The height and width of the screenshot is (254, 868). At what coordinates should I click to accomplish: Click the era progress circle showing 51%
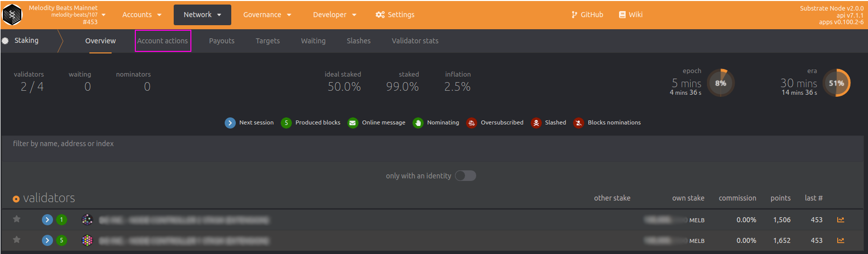pyautogui.click(x=836, y=83)
